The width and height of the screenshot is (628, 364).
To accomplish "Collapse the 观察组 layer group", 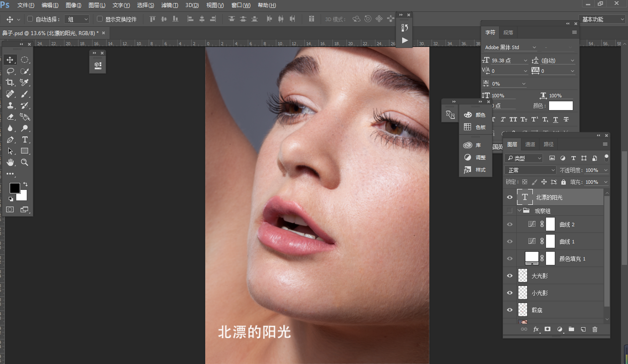I will click(x=520, y=211).
